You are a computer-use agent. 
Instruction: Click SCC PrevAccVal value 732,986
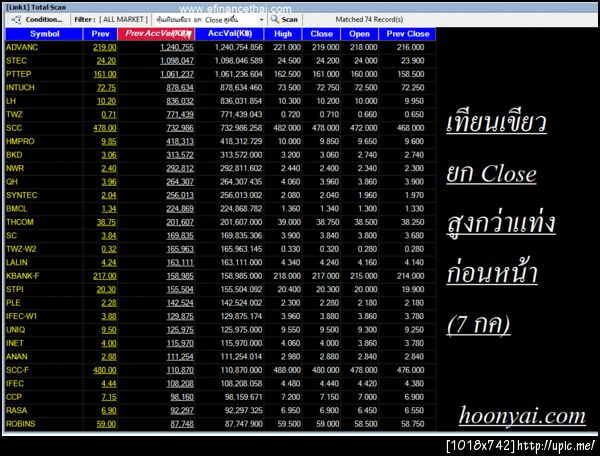click(x=180, y=128)
